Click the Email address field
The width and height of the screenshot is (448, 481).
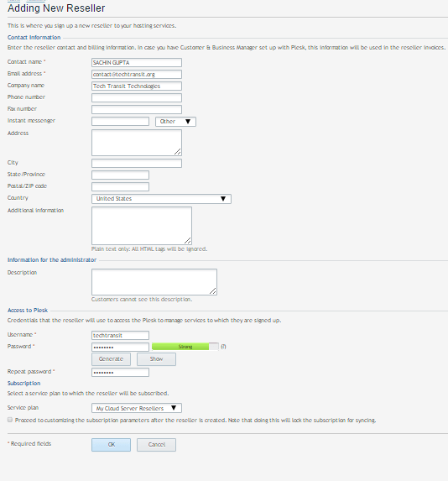click(137, 74)
